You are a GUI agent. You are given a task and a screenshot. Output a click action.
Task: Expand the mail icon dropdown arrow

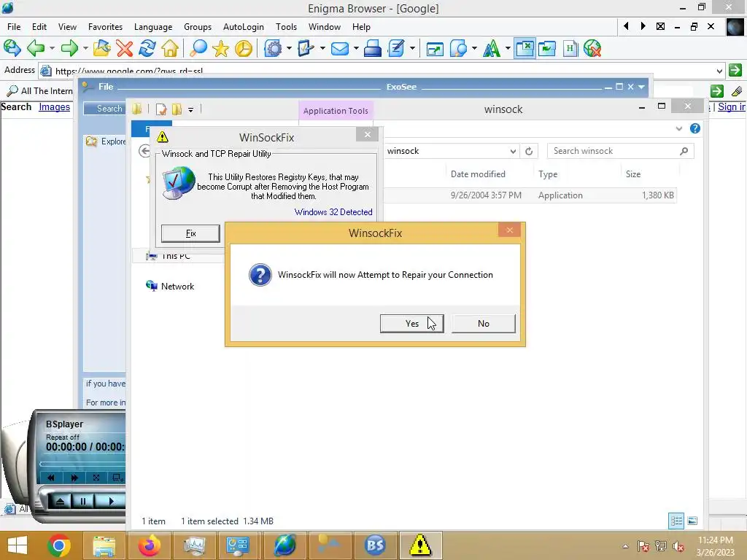[355, 48]
